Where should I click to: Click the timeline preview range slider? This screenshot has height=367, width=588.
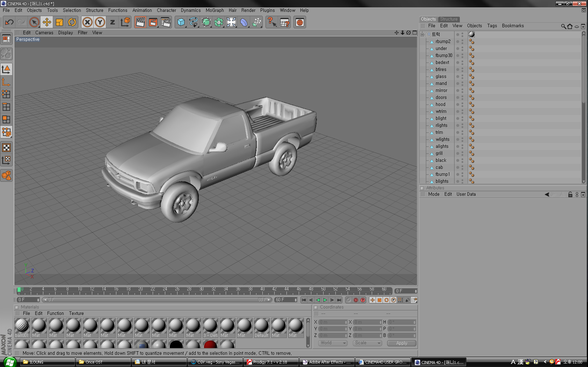157,300
